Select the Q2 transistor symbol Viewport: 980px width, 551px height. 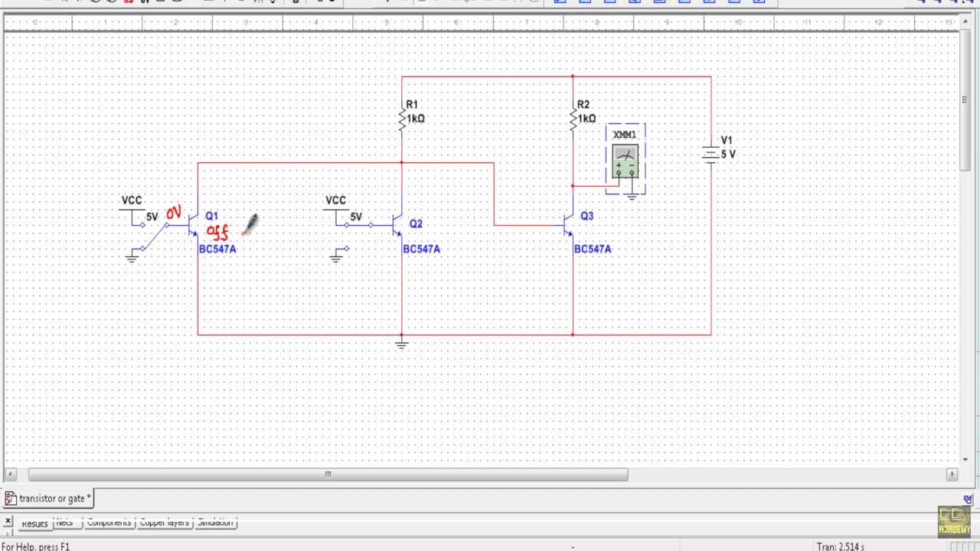(397, 225)
